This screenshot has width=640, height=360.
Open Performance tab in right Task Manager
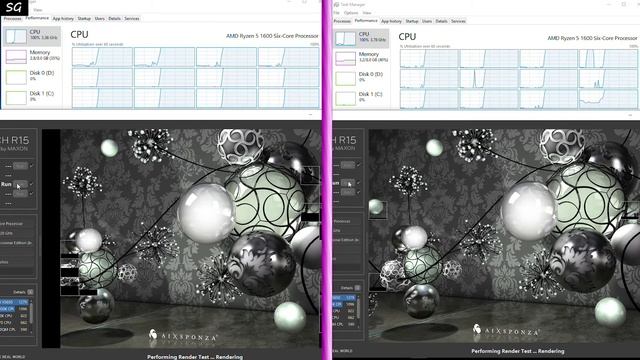[x=366, y=21]
